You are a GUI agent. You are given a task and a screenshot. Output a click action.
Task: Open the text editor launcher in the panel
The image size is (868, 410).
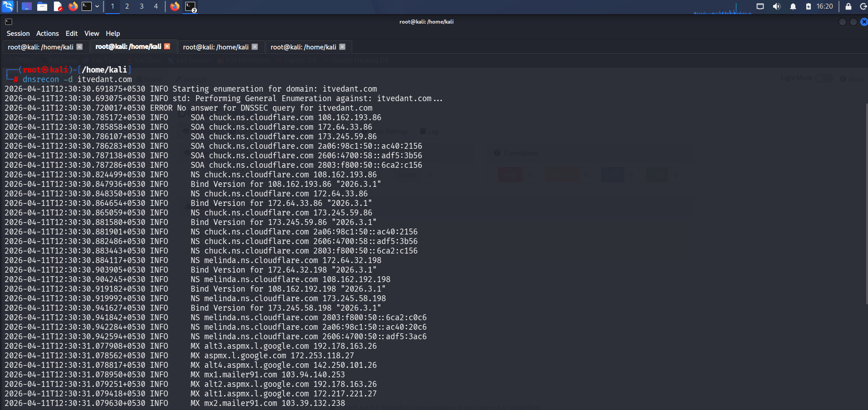[58, 6]
